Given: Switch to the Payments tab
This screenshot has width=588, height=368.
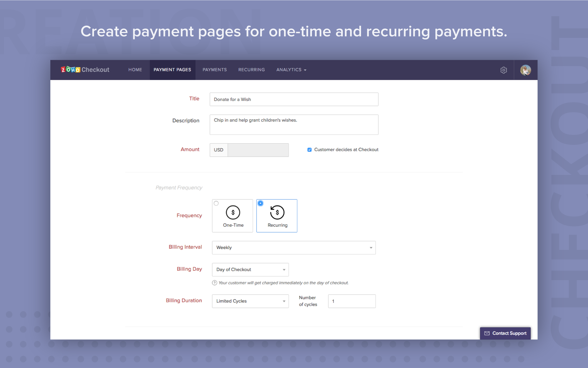Looking at the screenshot, I should [x=214, y=70].
